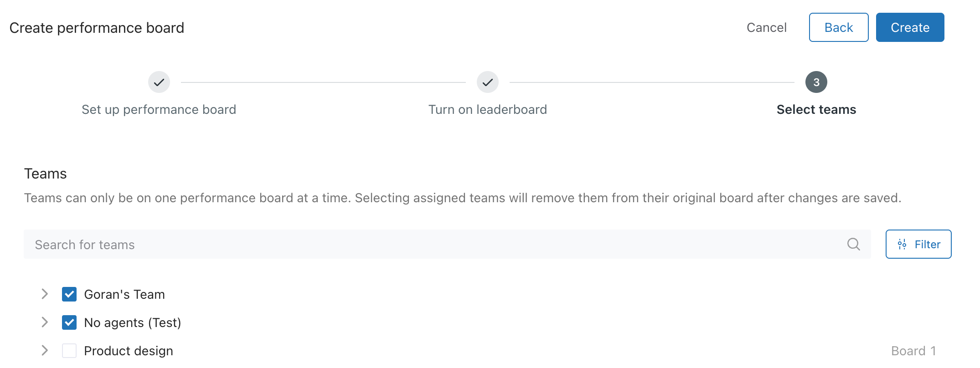This screenshot has height=368, width=980.
Task: Click the Create button
Action: click(x=910, y=27)
